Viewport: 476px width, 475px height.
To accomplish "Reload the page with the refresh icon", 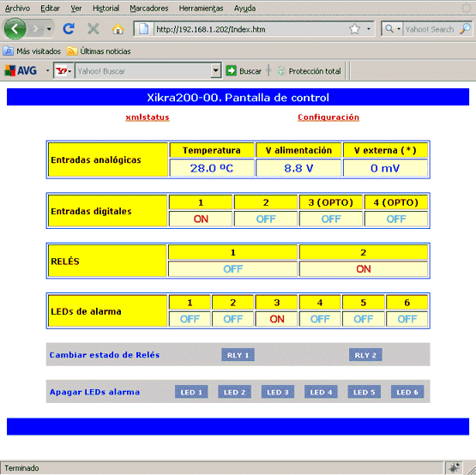I will point(69,29).
